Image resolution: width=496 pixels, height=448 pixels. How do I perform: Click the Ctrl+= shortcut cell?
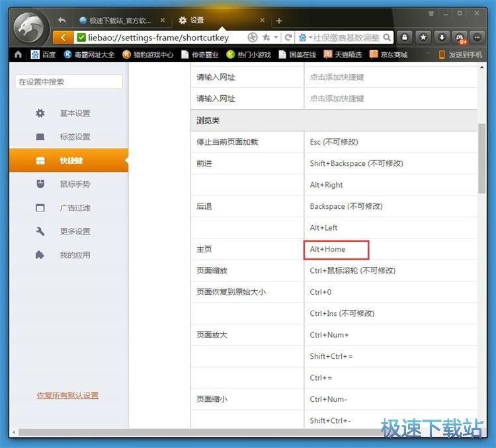click(391, 378)
